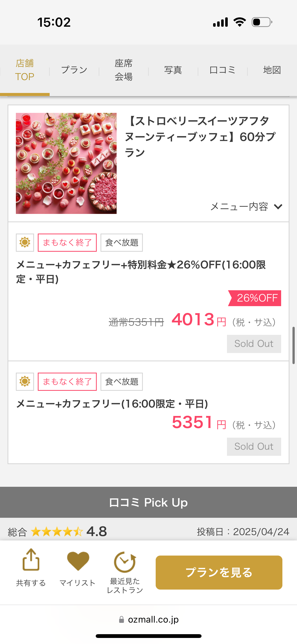This screenshot has width=297, height=644.
Task: Open the strawberry sweets buffet photo
Action: 66,163
